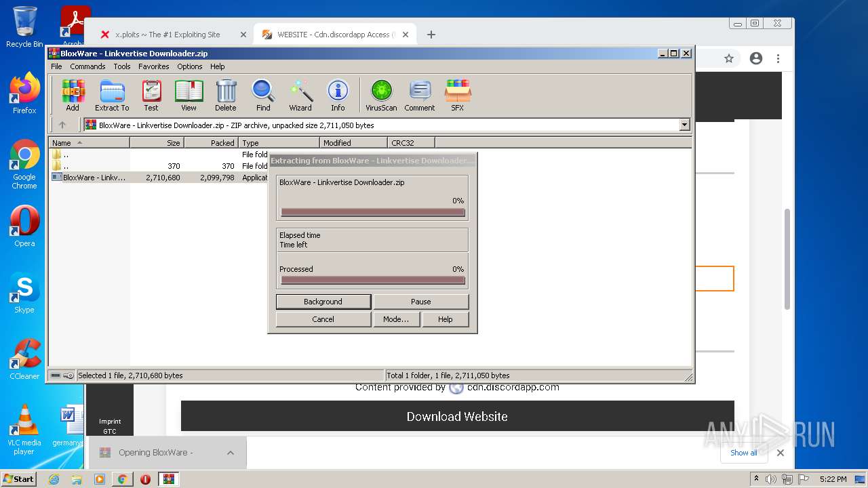Show hidden system tray icons arrow
This screenshot has height=488, width=868.
point(757,479)
